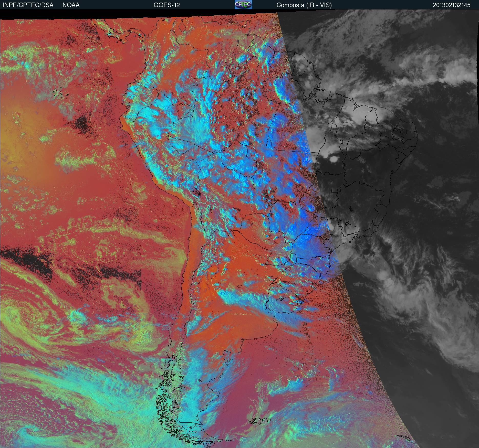
Task: Click the Composta (IR - VIS) title
Action: tap(304, 5)
